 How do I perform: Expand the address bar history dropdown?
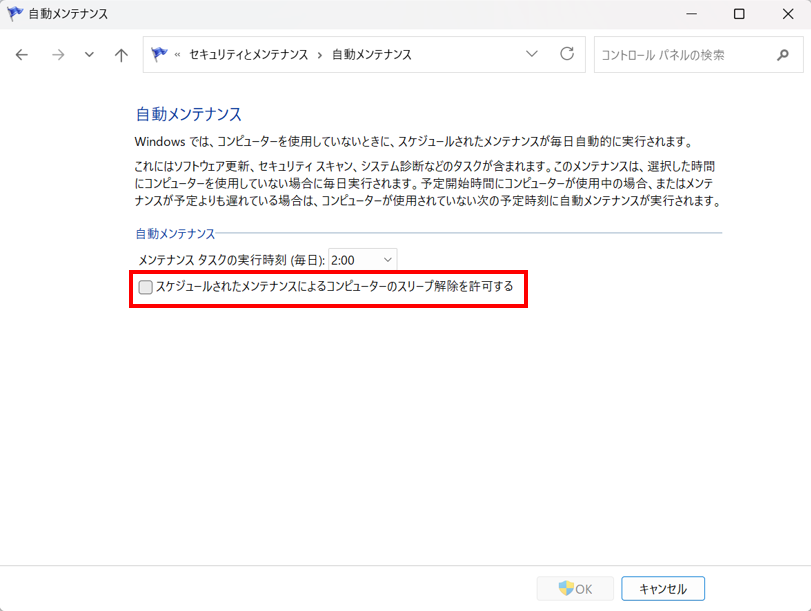pyautogui.click(x=532, y=55)
